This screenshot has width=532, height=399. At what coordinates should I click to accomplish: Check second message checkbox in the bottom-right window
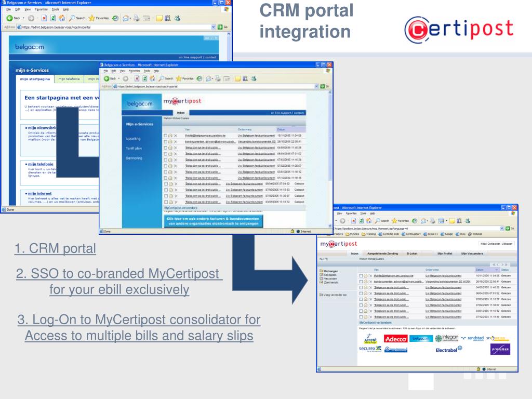tap(361, 282)
